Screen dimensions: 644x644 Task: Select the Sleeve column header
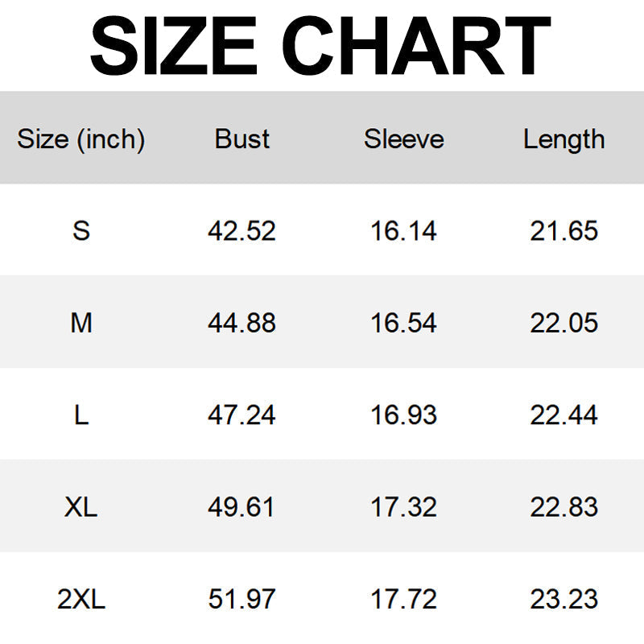(x=403, y=139)
